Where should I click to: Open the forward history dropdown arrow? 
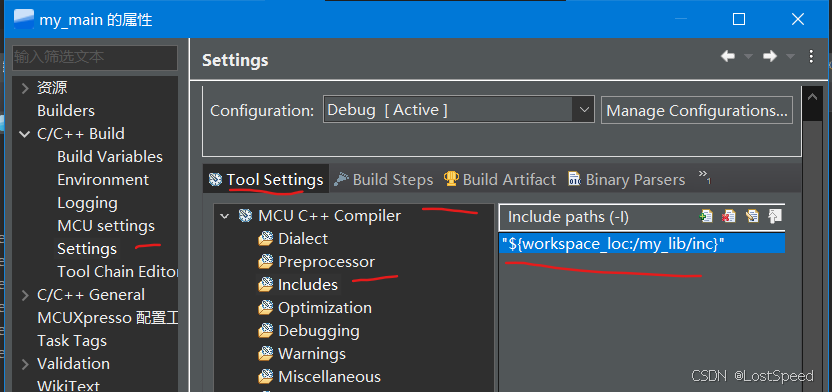(x=791, y=56)
